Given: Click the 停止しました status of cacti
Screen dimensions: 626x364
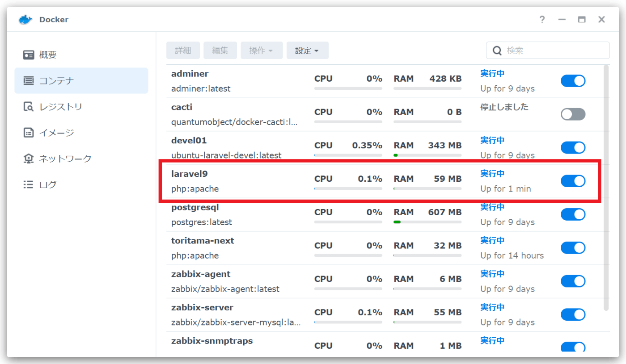Looking at the screenshot, I should [x=504, y=107].
